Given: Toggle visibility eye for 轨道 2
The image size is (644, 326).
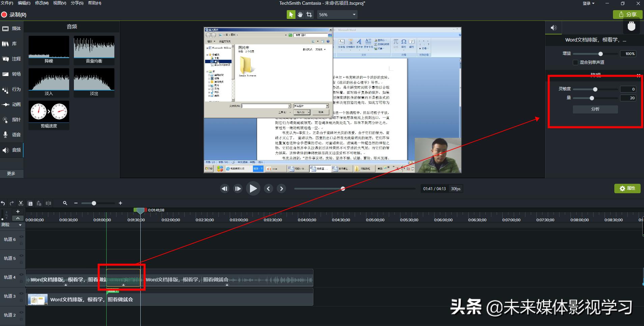Looking at the screenshot, I should click(21, 312).
